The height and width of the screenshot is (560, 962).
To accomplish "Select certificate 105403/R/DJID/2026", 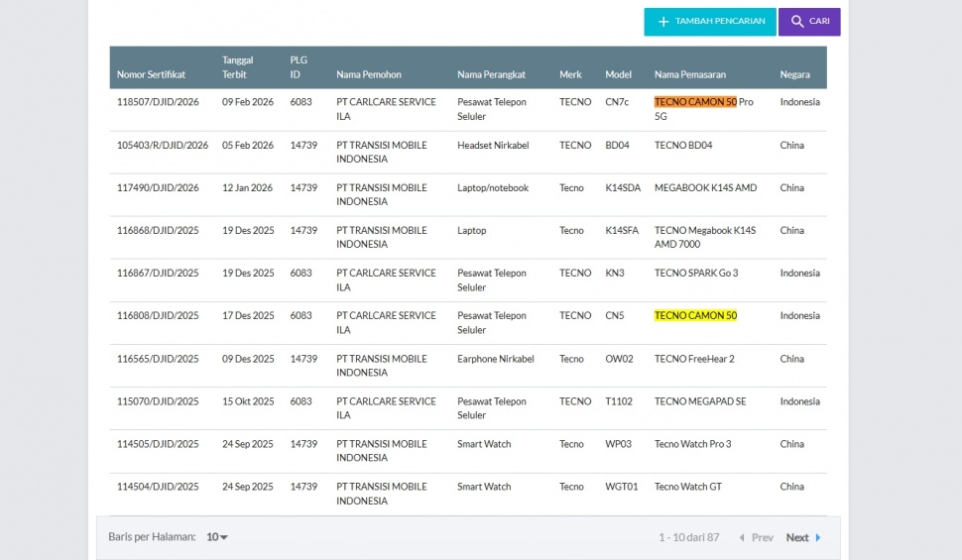I will [163, 146].
